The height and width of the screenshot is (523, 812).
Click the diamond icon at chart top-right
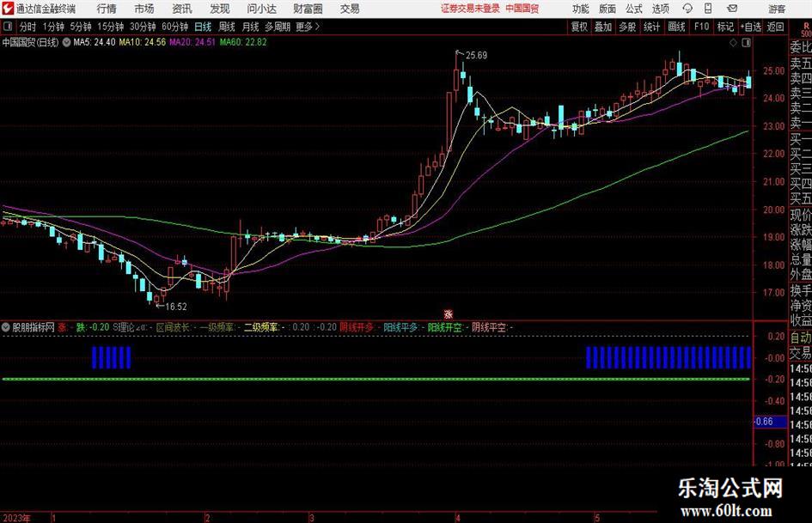733,43
